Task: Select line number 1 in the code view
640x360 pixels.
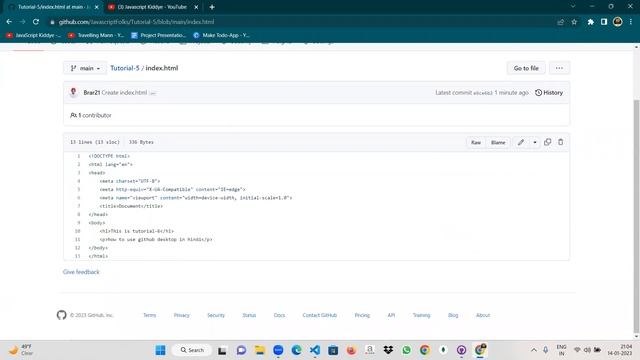Action: coord(78,156)
